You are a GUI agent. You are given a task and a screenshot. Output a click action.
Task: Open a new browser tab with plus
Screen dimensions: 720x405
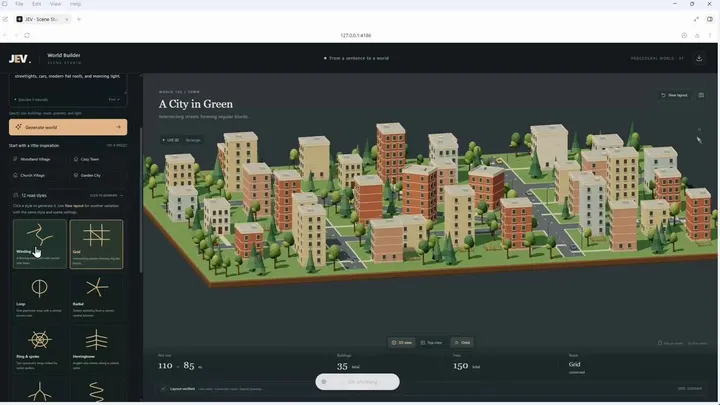tap(79, 19)
